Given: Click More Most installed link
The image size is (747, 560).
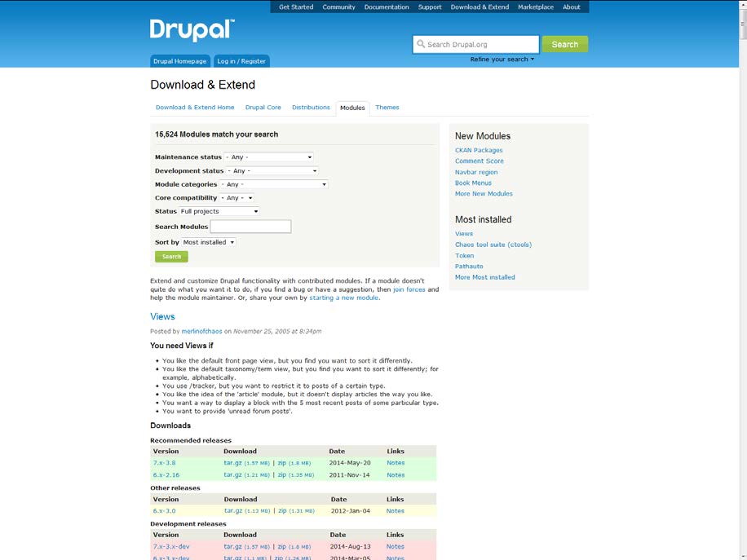Looking at the screenshot, I should pyautogui.click(x=484, y=277).
